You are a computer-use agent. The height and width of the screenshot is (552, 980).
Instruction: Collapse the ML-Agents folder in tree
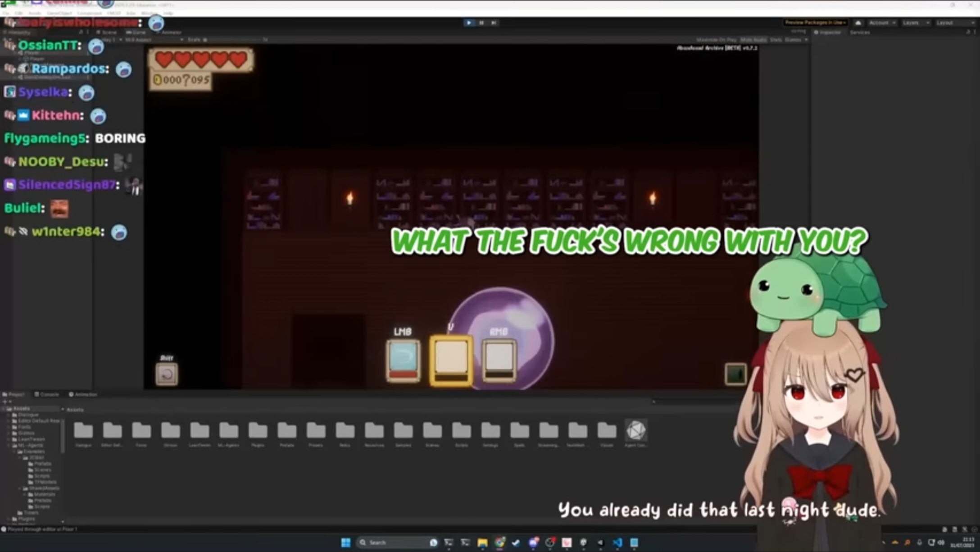point(9,445)
